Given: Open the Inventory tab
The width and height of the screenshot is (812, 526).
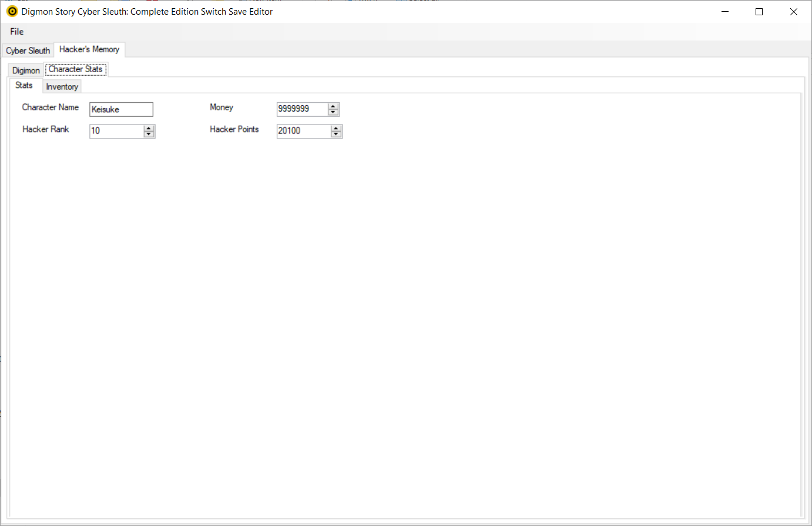Looking at the screenshot, I should pos(62,87).
